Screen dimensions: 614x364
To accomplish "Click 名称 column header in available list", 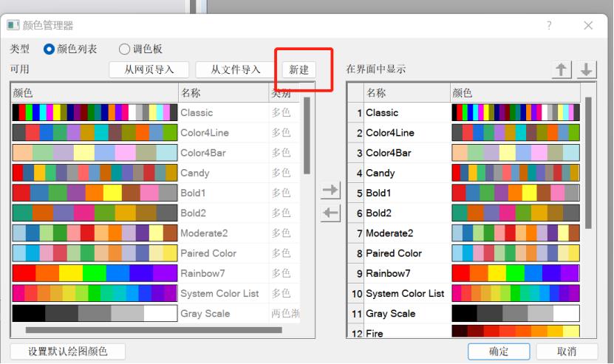I will 224,93.
